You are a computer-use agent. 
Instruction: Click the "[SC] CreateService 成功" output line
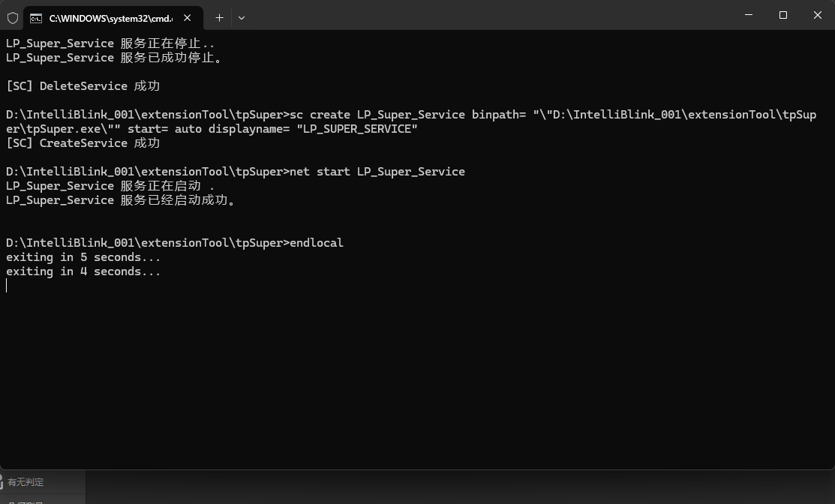(x=83, y=143)
